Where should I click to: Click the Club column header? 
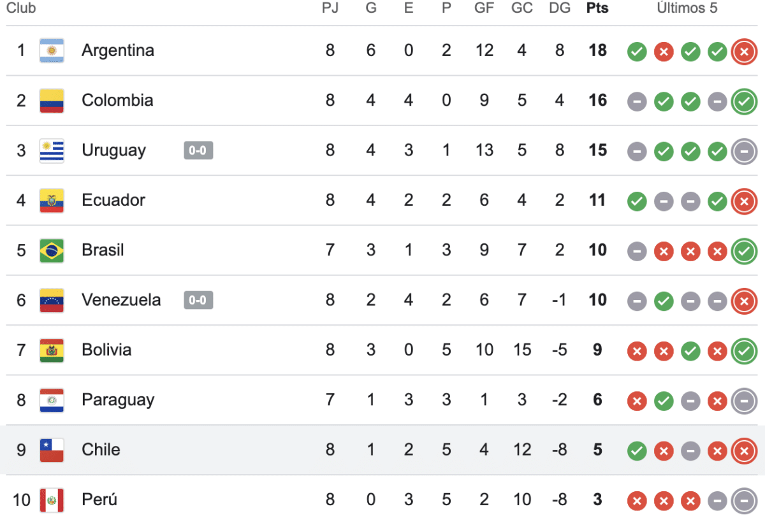tap(21, 8)
